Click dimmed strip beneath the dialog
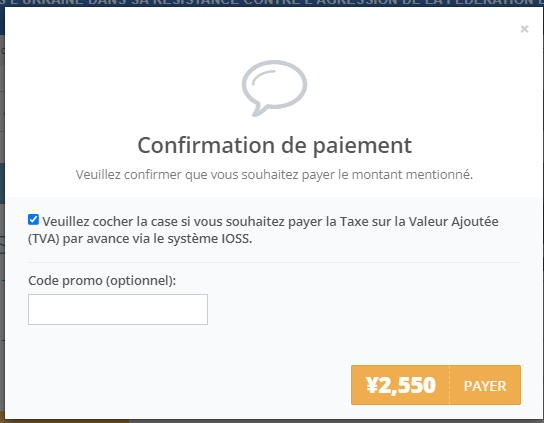This screenshot has height=423, width=544. (x=272, y=421)
